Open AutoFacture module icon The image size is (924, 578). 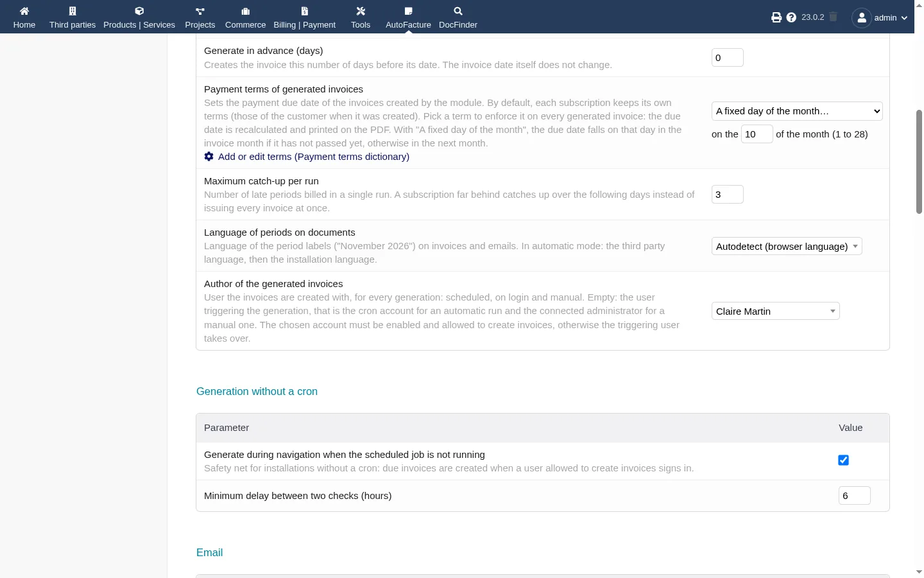tap(409, 11)
